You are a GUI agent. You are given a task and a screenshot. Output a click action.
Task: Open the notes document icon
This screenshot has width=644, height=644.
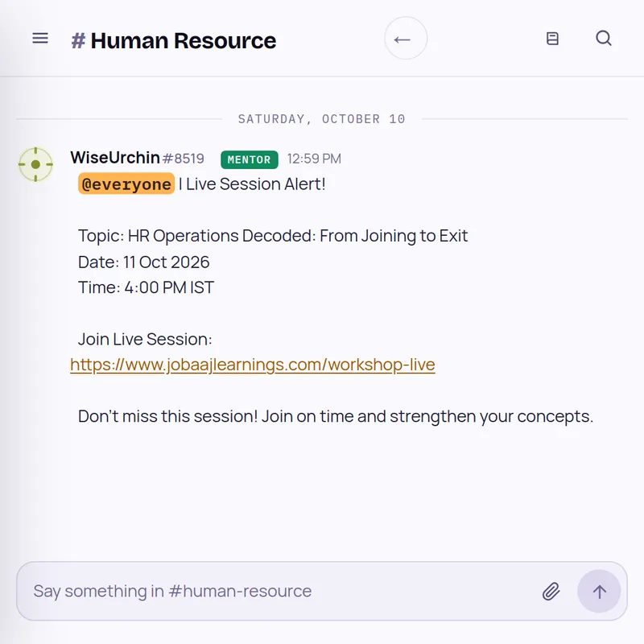[x=552, y=39]
